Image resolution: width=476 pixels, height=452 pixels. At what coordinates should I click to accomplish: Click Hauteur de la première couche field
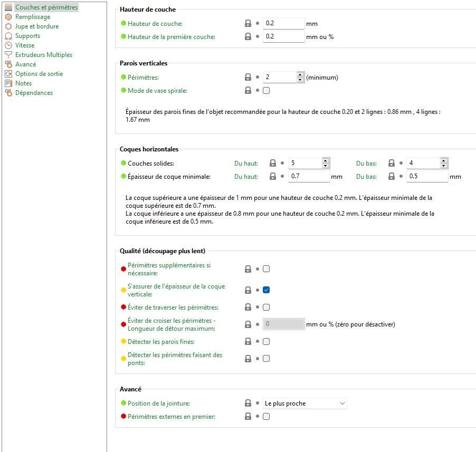pos(283,36)
